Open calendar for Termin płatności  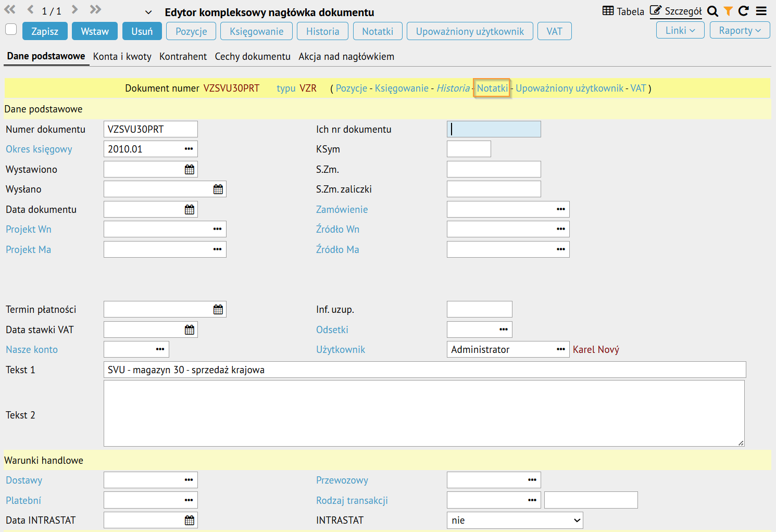[x=218, y=310]
